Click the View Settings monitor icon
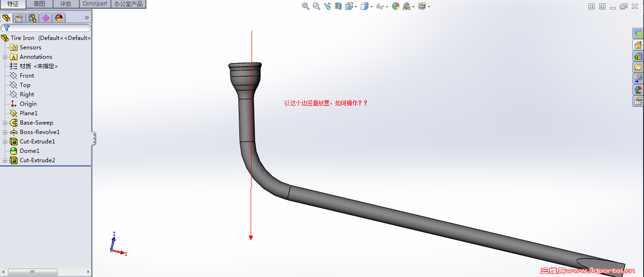The image size is (644, 277). (422, 6)
